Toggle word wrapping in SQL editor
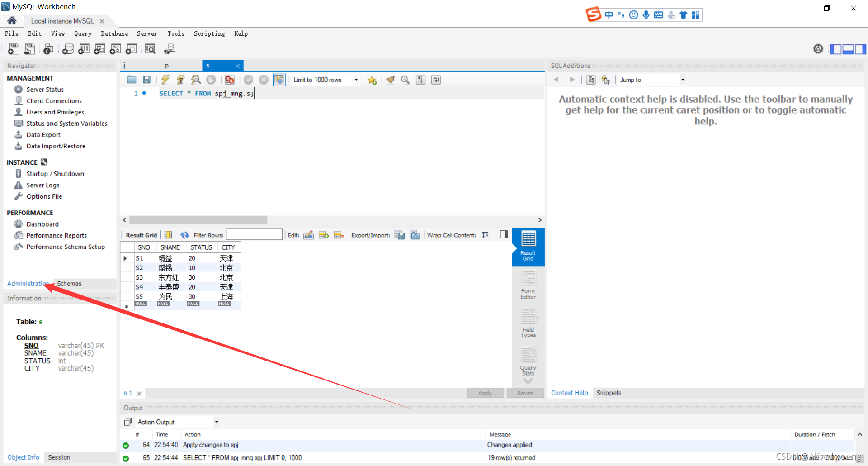This screenshot has width=868, height=466. tap(436, 80)
